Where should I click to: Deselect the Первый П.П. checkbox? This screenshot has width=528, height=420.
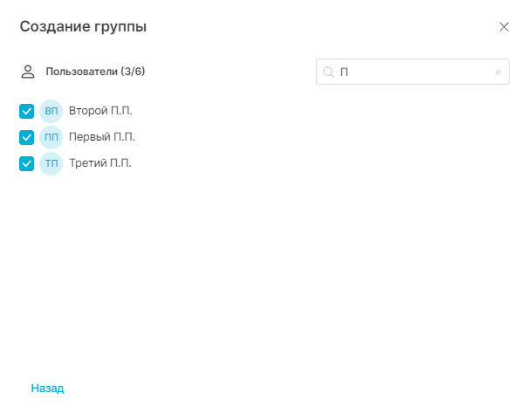(27, 137)
